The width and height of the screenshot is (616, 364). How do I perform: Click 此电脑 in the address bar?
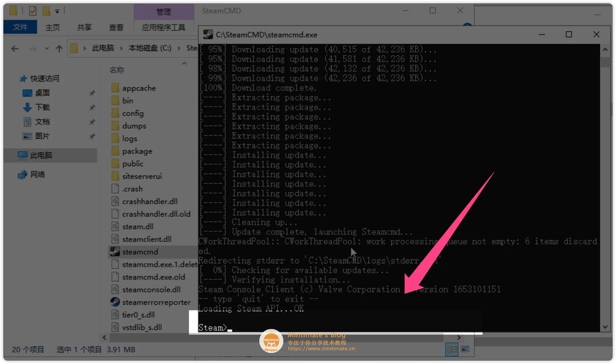click(x=103, y=48)
